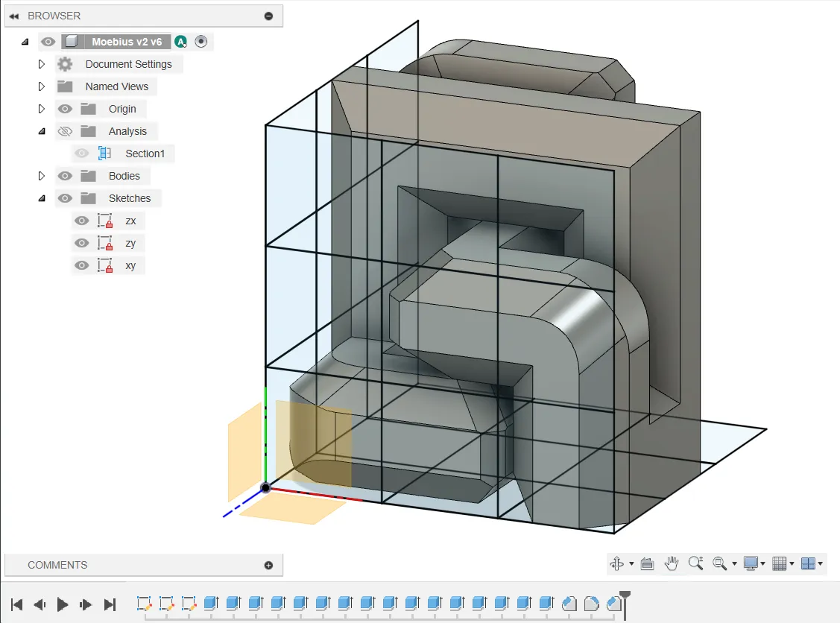840x623 pixels.
Task: Show the hidden Analysis folder
Action: (65, 131)
